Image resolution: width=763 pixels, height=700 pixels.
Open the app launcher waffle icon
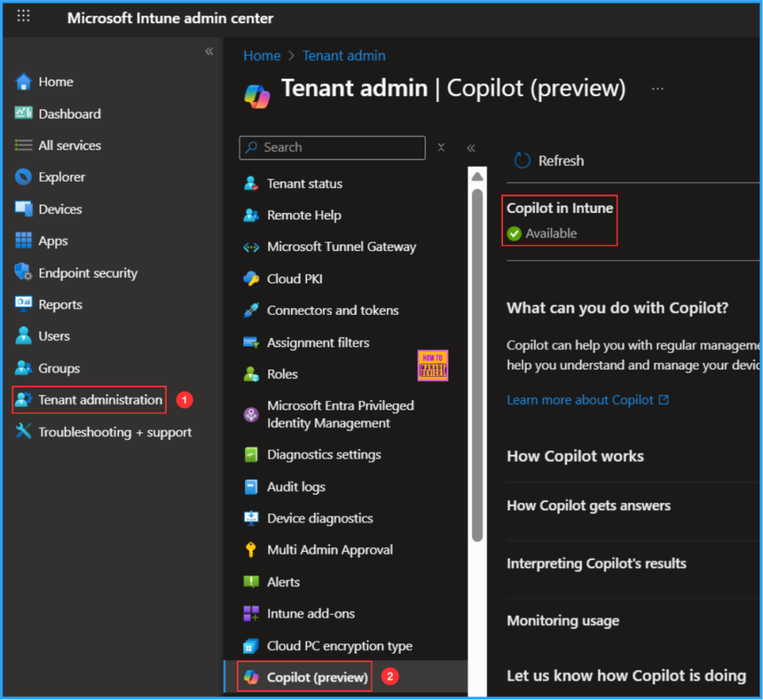(x=24, y=16)
